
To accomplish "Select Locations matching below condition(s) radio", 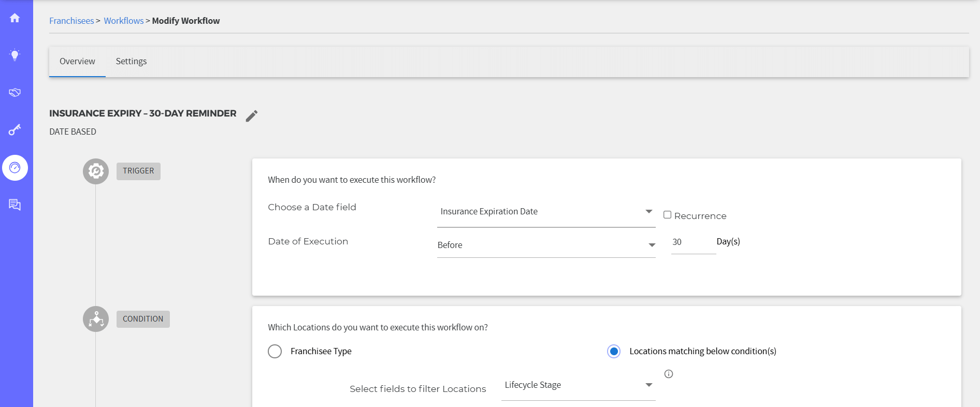I will point(614,351).
